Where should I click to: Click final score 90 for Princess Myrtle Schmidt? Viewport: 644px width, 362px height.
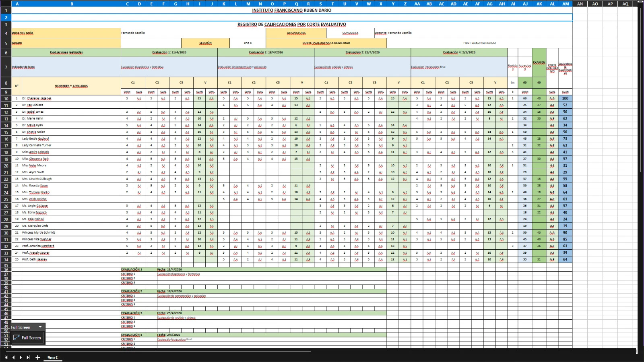click(565, 233)
